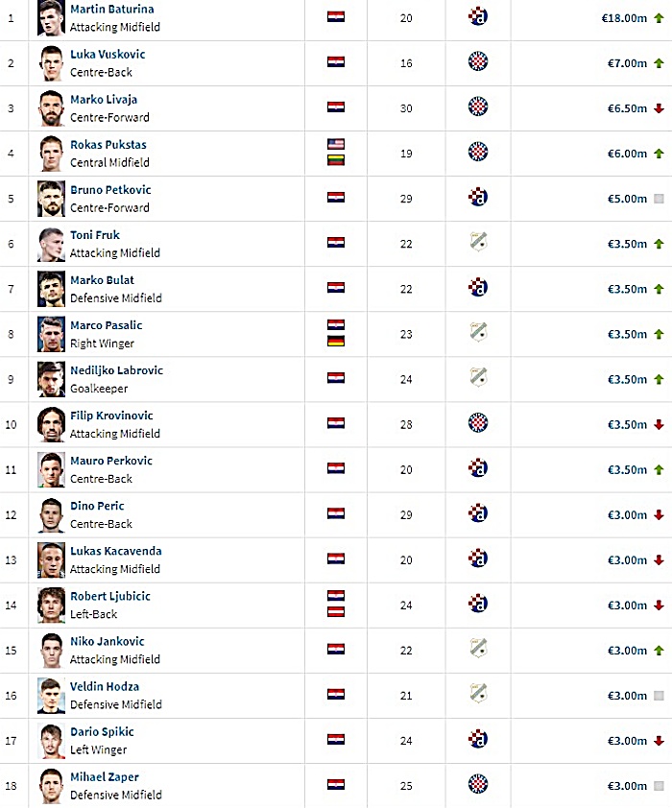Image resolution: width=672 pixels, height=808 pixels.
Task: Select Filip Krovinovic name link
Action: pos(111,416)
